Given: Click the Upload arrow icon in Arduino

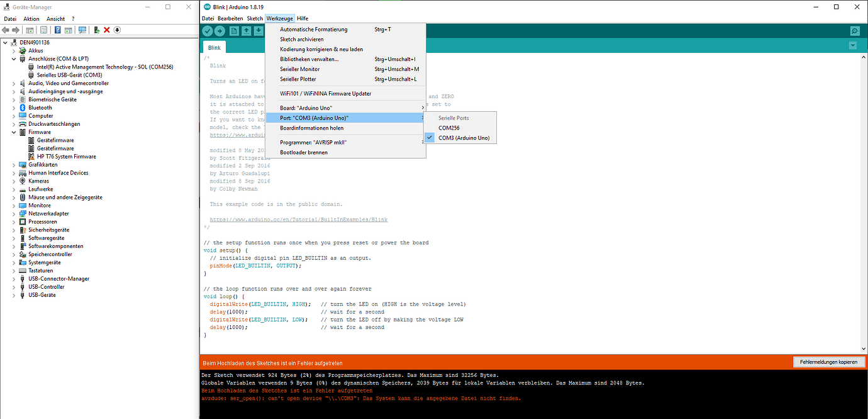Looking at the screenshot, I should (x=220, y=30).
